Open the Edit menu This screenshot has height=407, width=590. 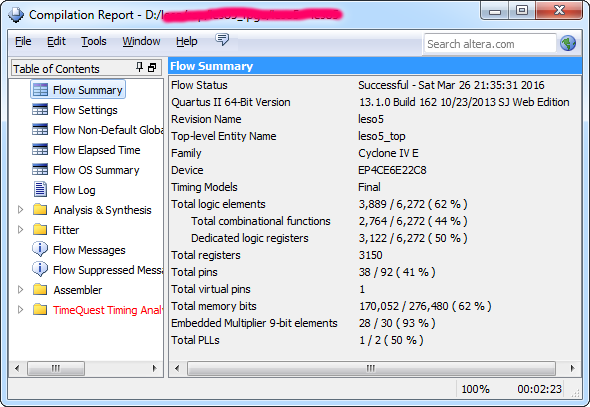56,41
